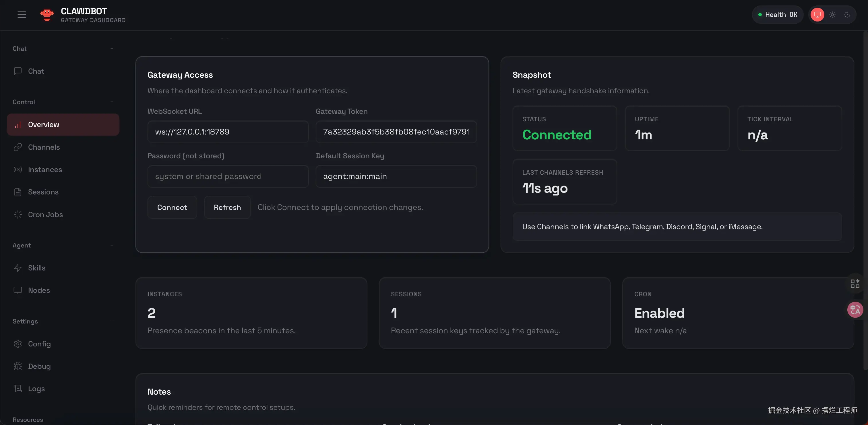Switch to dark theme moon toggle
This screenshot has height=425, width=868.
click(x=847, y=14)
